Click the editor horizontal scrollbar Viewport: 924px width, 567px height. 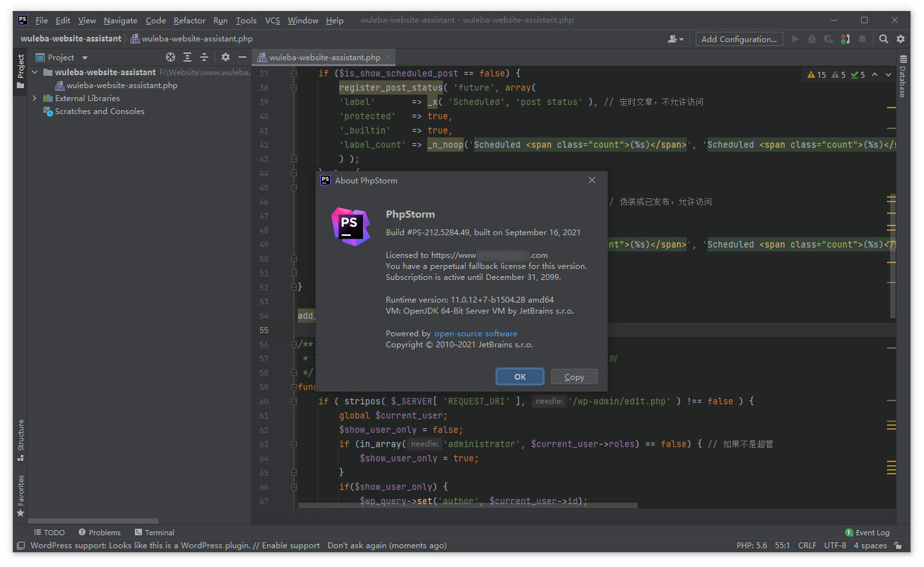467,505
